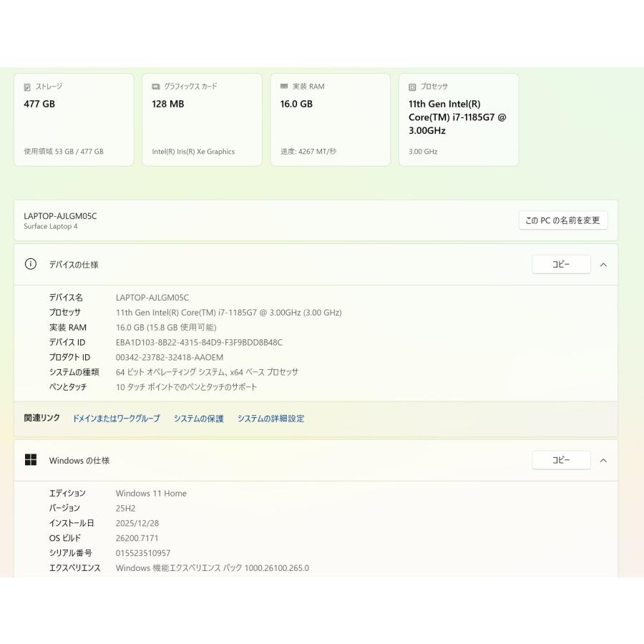Select the version value 25H2
The height and width of the screenshot is (644, 644).
pyautogui.click(x=126, y=509)
